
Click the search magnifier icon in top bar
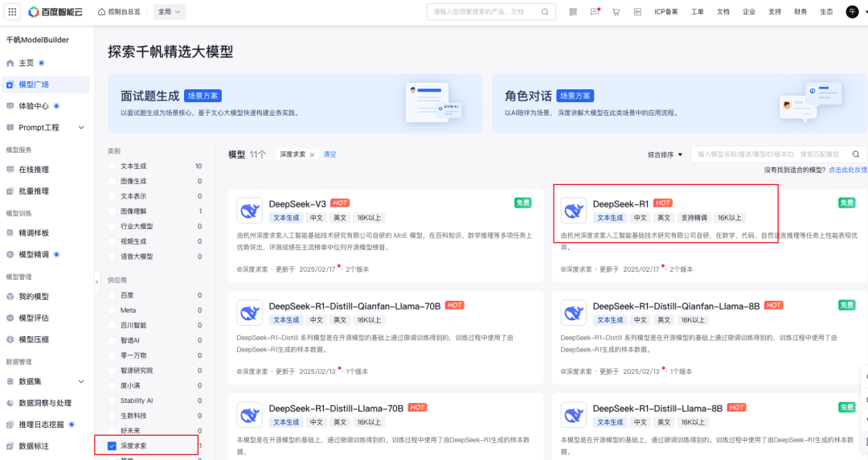click(x=545, y=11)
